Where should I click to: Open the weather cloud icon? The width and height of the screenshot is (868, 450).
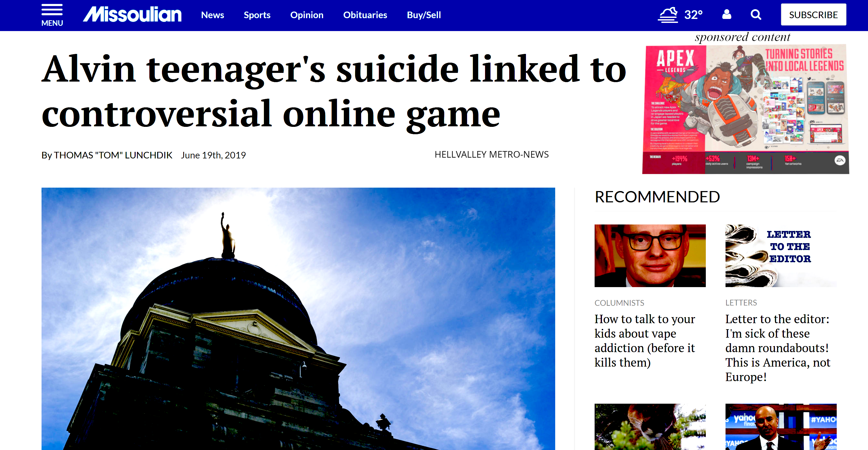(x=667, y=15)
